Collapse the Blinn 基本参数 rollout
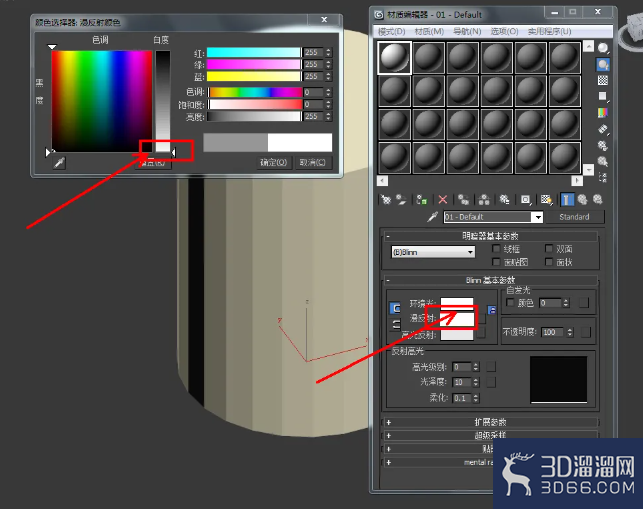The image size is (643, 509). coord(490,280)
